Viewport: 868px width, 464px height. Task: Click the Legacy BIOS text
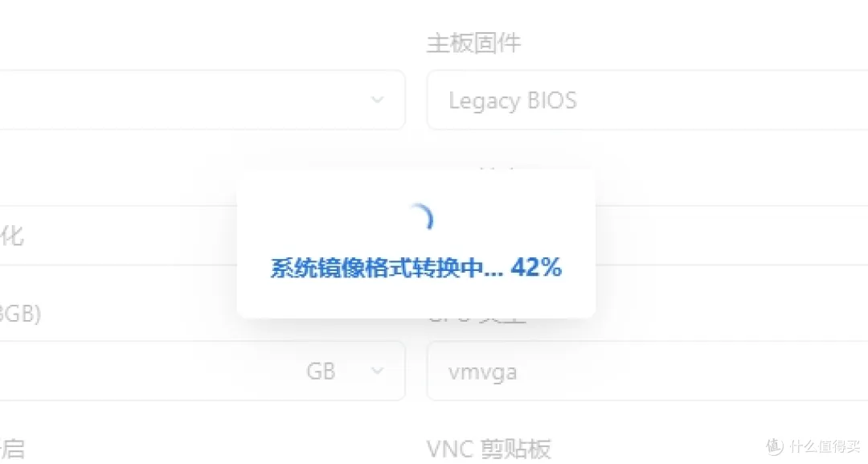click(513, 101)
